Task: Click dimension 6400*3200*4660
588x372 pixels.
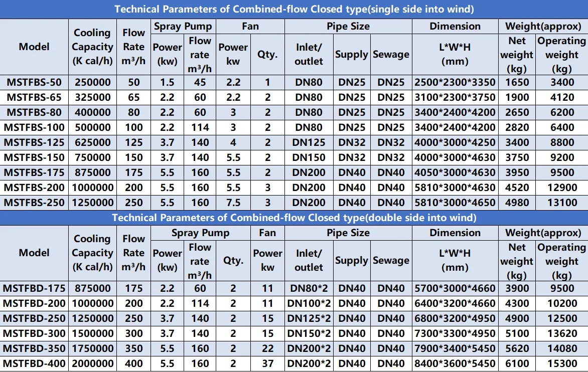Action: (455, 303)
